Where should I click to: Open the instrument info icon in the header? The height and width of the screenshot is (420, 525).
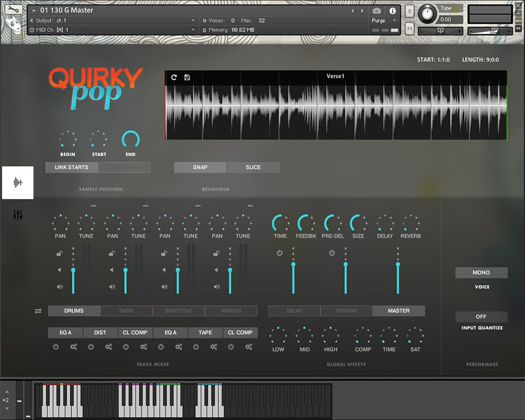coord(392,11)
